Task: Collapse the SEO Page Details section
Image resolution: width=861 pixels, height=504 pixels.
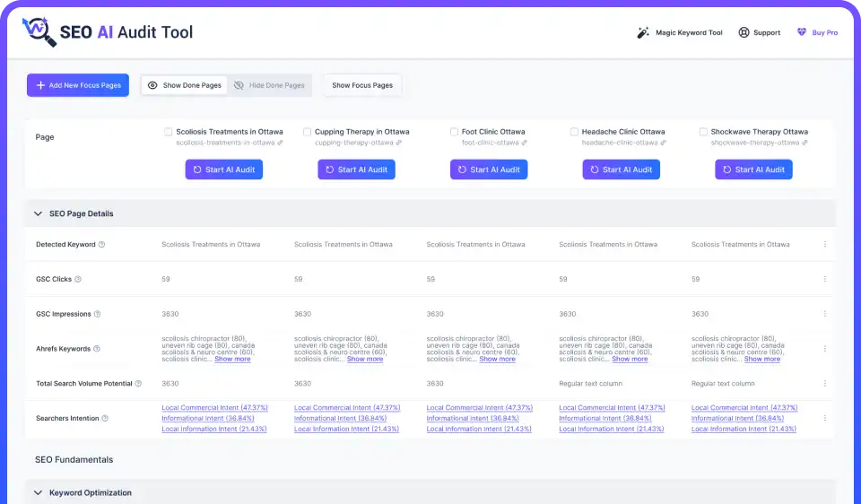Action: coord(38,213)
